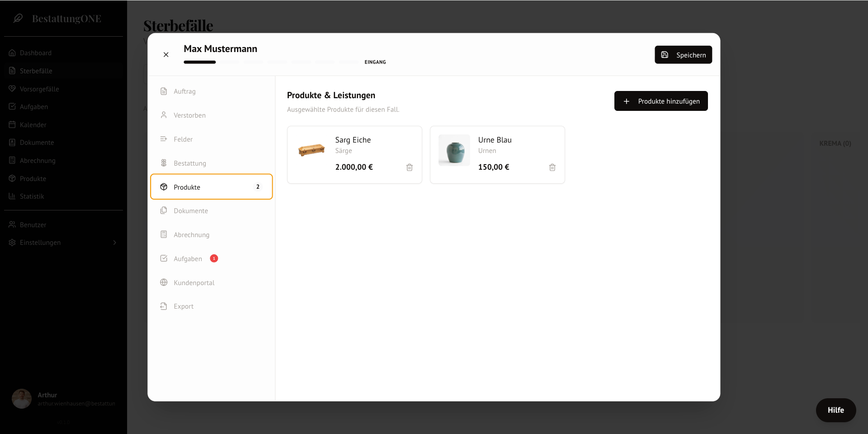Click the Verstorben person icon
The width and height of the screenshot is (868, 434).
pyautogui.click(x=164, y=115)
